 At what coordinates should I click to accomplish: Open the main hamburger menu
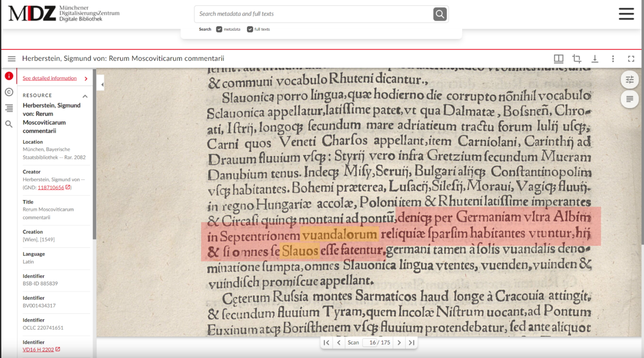626,14
